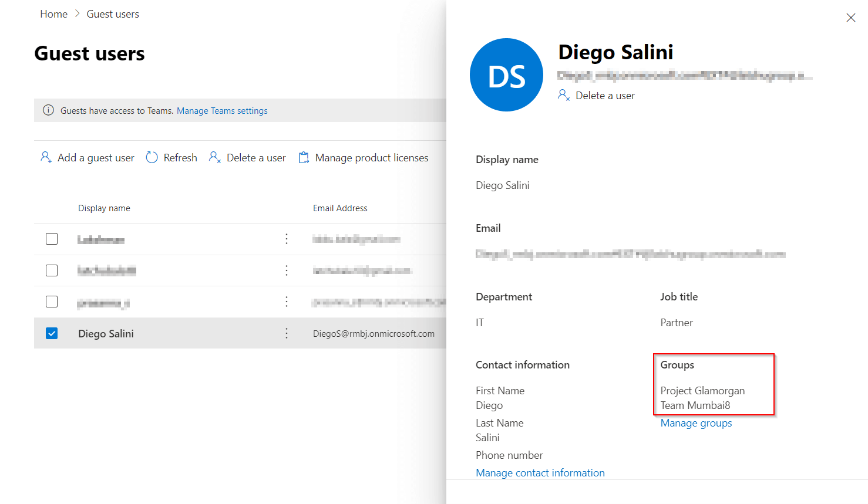This screenshot has height=504, width=868.
Task: Select the checkbox on the second guest row
Action: tap(52, 270)
